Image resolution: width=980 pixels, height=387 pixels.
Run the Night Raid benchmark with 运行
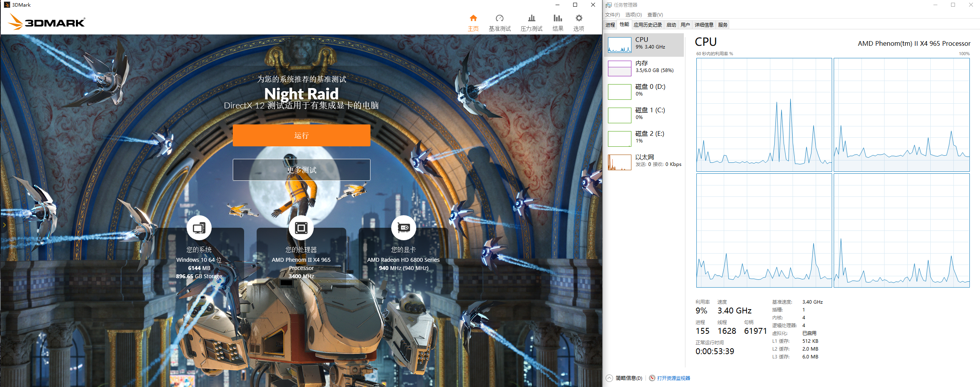tap(301, 135)
